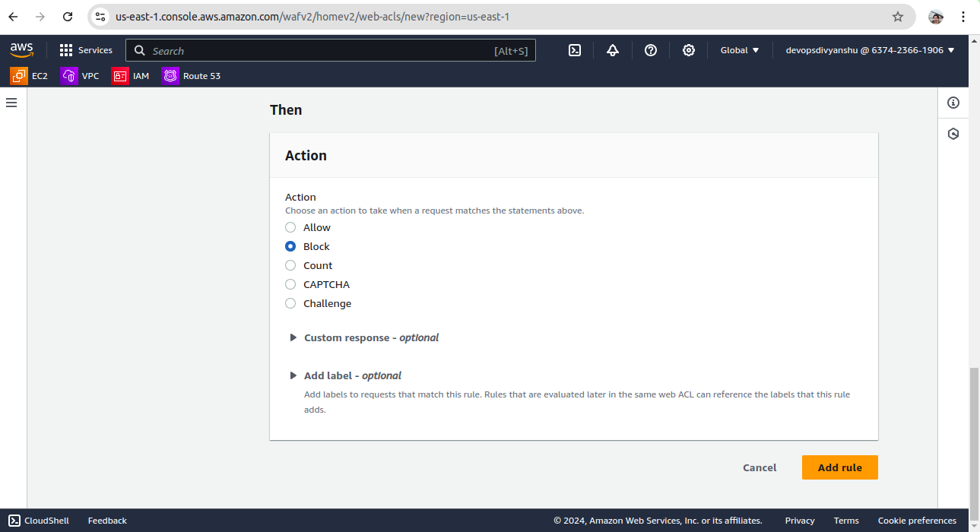The width and height of the screenshot is (980, 532).
Task: Open the info panel icon on right
Action: [953, 103]
